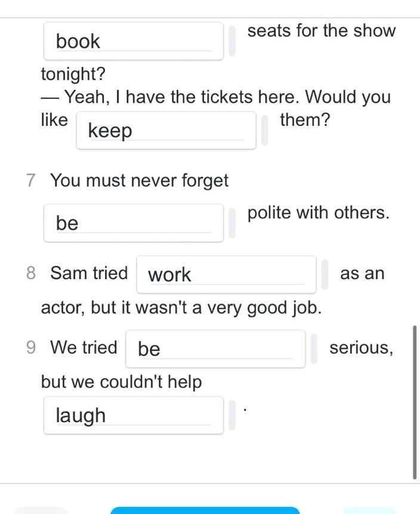Tap the light cyan button at bottom right

pos(368,510)
